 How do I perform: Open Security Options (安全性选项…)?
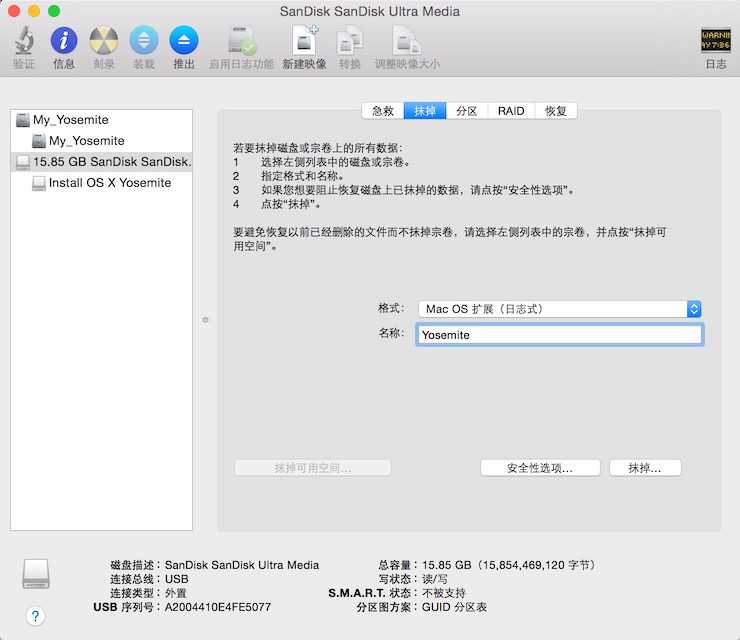point(540,468)
